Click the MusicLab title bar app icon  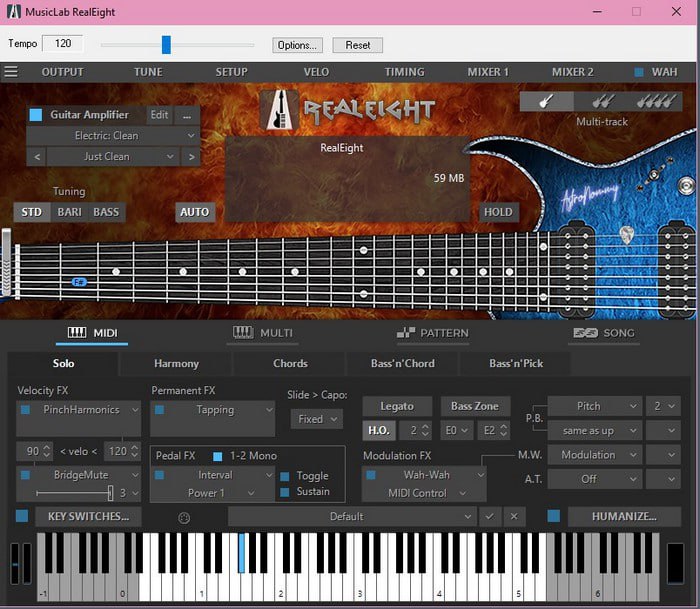click(x=14, y=12)
